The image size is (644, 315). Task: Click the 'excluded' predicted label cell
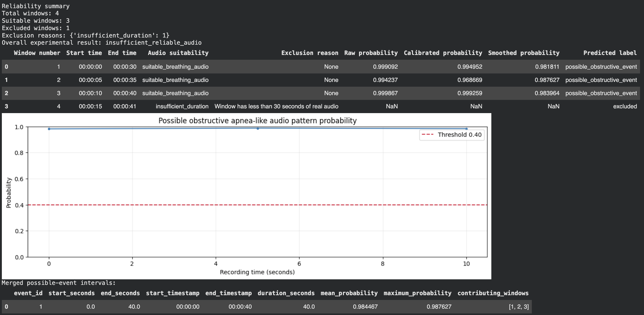[625, 106]
